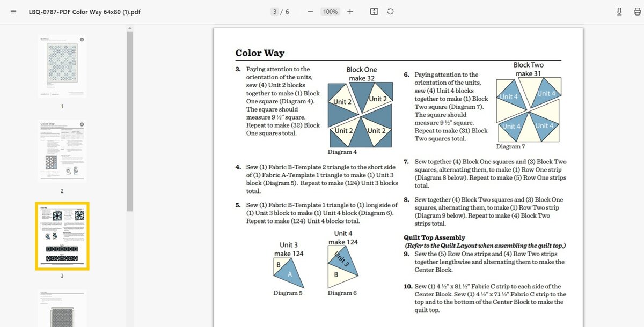Click the fit to page icon

point(374,12)
